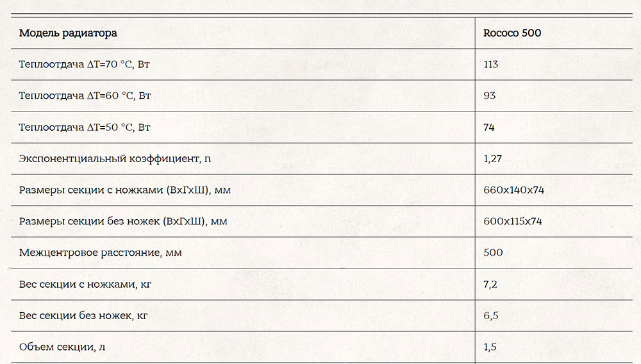Select the weight value 7,2

(x=490, y=284)
